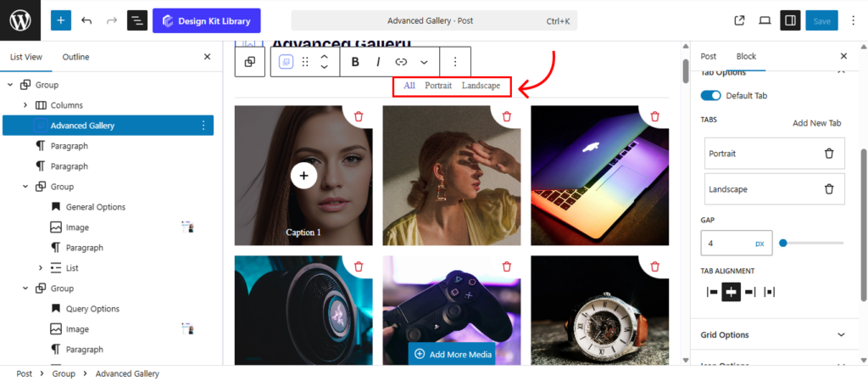The width and height of the screenshot is (868, 381).
Task: Toggle the Settings sidebar panel icon
Action: [789, 20]
